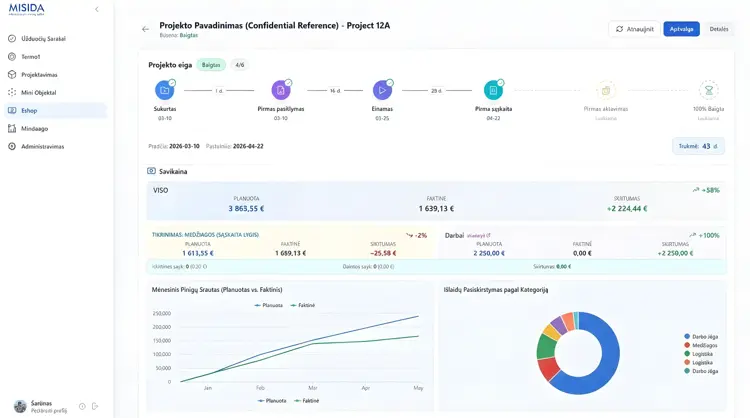This screenshot has height=418, width=750.
Task: Click the logout icon beside the user profile
Action: (x=95, y=406)
